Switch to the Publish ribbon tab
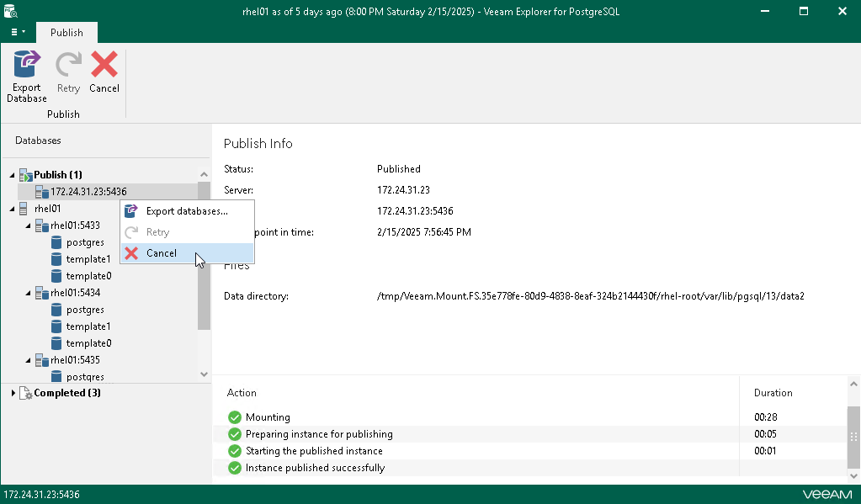Screen dimensions: 861x504 [66, 33]
